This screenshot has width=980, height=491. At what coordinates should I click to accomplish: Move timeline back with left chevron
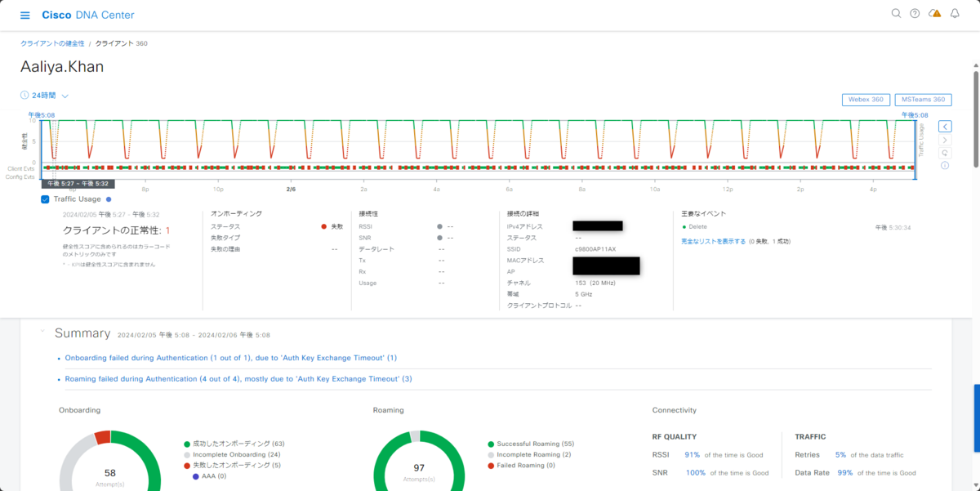[x=945, y=127]
